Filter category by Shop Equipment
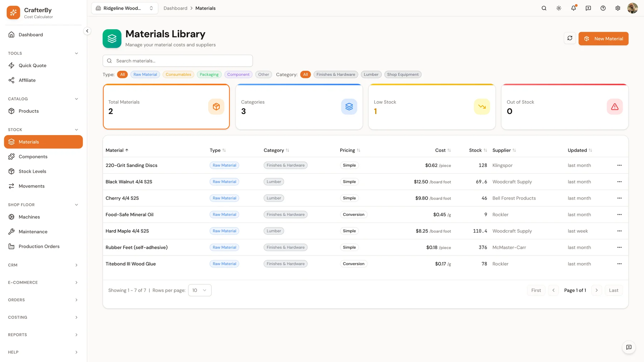Viewport: 644px width, 362px height. point(402,75)
